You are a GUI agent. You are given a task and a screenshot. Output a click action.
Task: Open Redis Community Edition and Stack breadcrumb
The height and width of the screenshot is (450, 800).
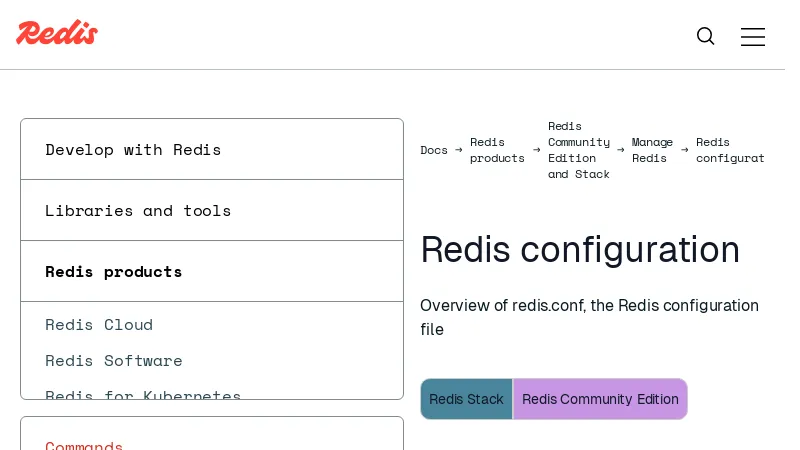click(578, 150)
